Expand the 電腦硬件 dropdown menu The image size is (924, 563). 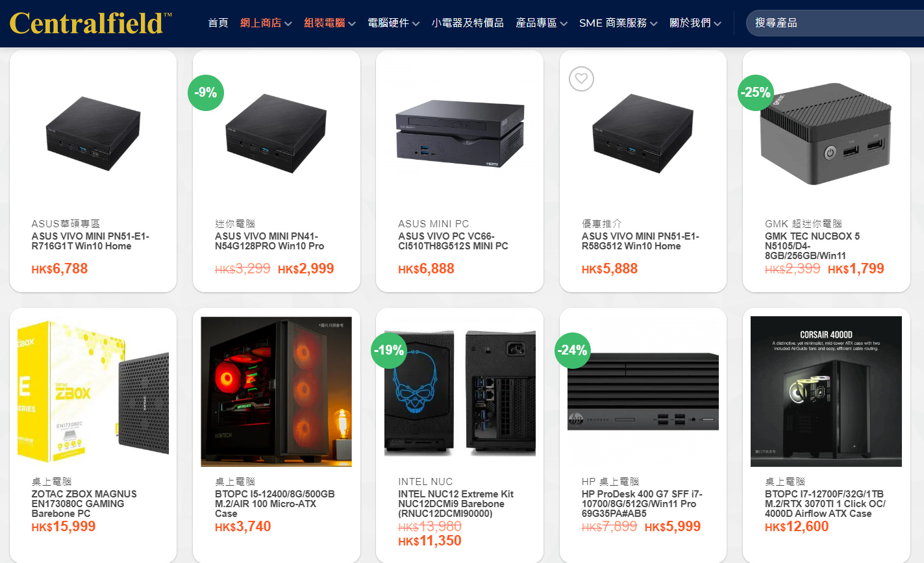click(x=393, y=23)
